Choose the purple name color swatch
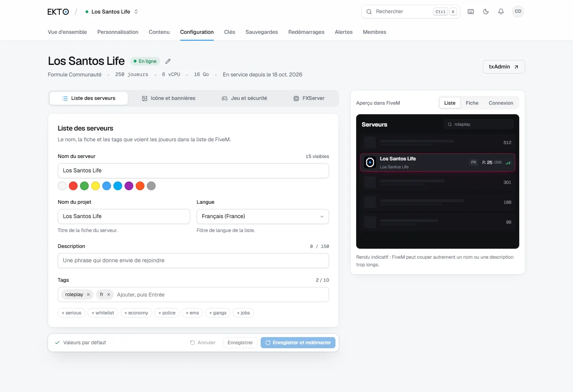Screen dimensions: 573x392 (129, 186)
